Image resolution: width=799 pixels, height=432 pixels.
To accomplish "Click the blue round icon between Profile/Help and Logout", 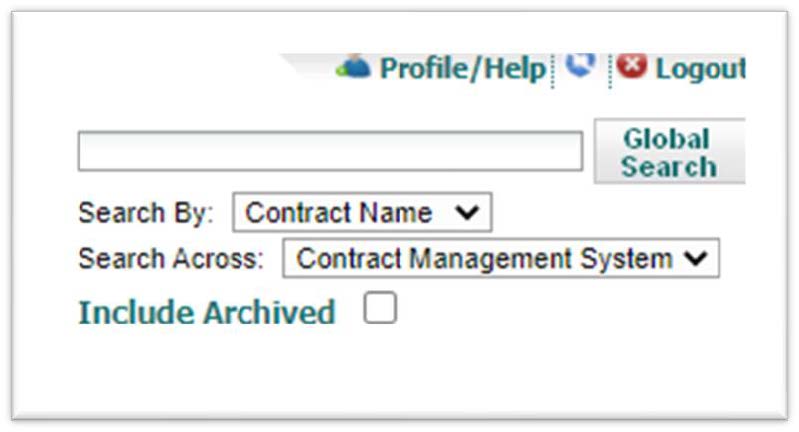I will pos(580,64).
